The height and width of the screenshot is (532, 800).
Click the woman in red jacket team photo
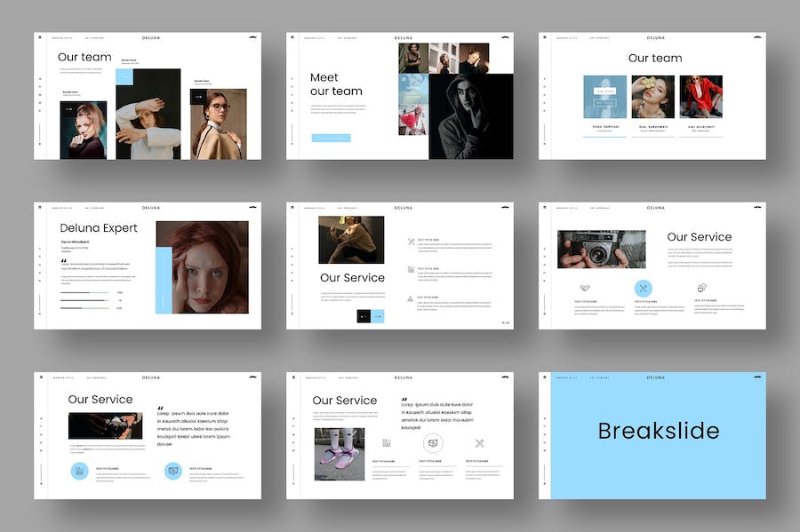pos(700,97)
